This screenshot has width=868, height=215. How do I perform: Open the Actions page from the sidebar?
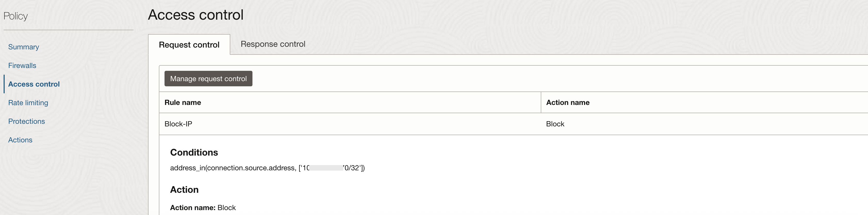(x=20, y=140)
